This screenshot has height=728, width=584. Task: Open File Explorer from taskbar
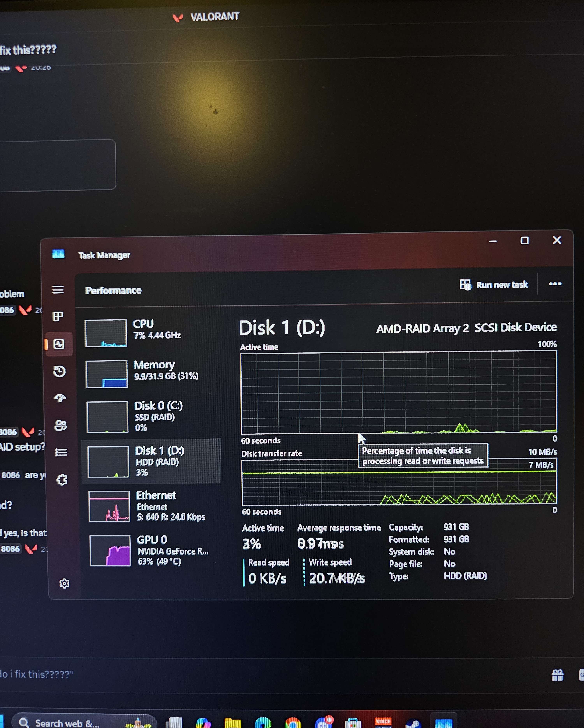coord(233,723)
